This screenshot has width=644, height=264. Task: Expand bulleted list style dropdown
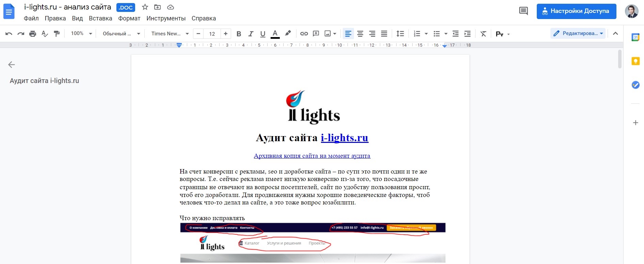click(x=446, y=34)
